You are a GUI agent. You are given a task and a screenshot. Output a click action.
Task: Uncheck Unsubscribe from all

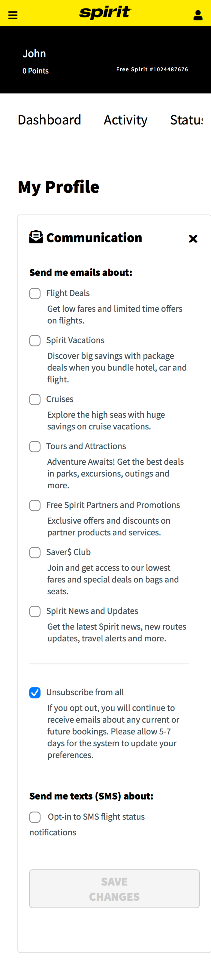point(35,692)
